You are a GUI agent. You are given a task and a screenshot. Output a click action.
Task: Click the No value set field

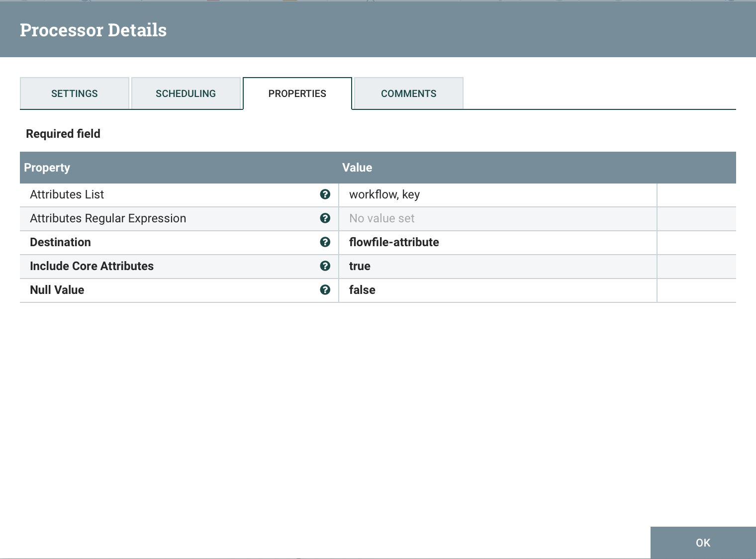[x=497, y=218]
